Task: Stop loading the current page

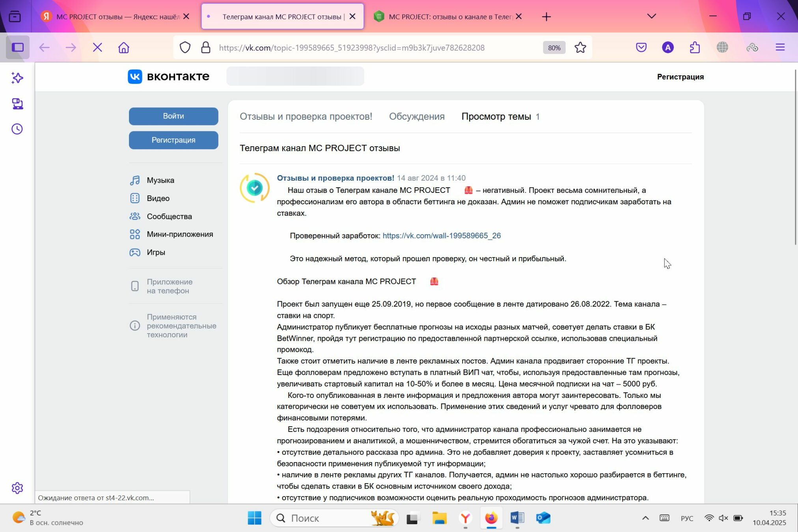Action: click(97, 48)
